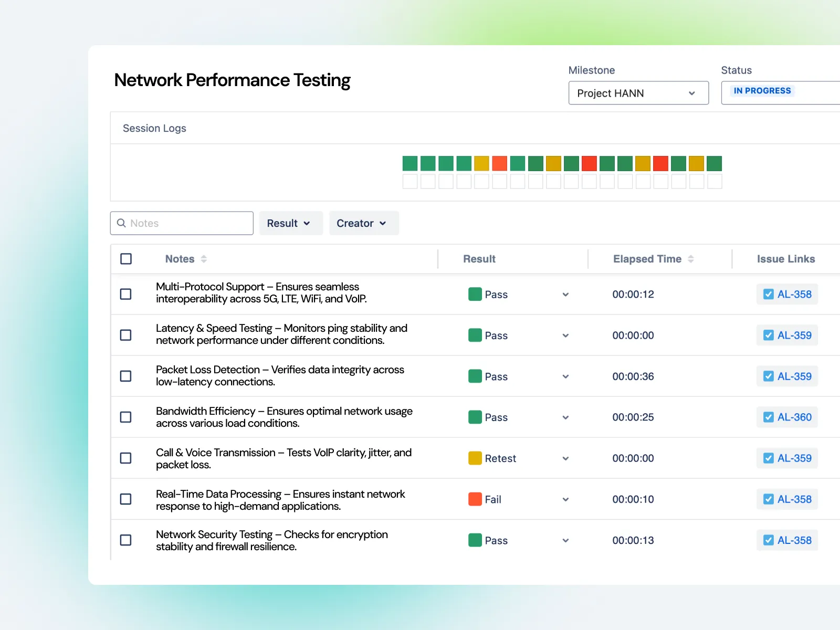Image resolution: width=840 pixels, height=630 pixels.
Task: Click the yellow square in the session log strip
Action: pyautogui.click(x=481, y=163)
